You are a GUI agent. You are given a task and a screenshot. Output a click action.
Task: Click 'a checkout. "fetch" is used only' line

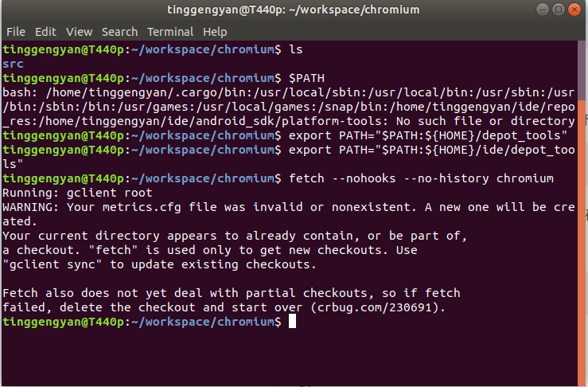click(x=210, y=250)
